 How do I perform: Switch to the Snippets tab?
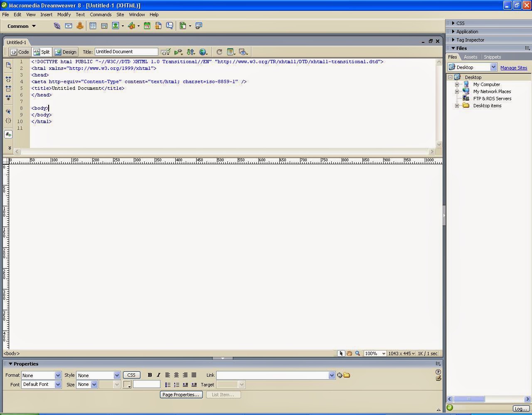(x=492, y=57)
